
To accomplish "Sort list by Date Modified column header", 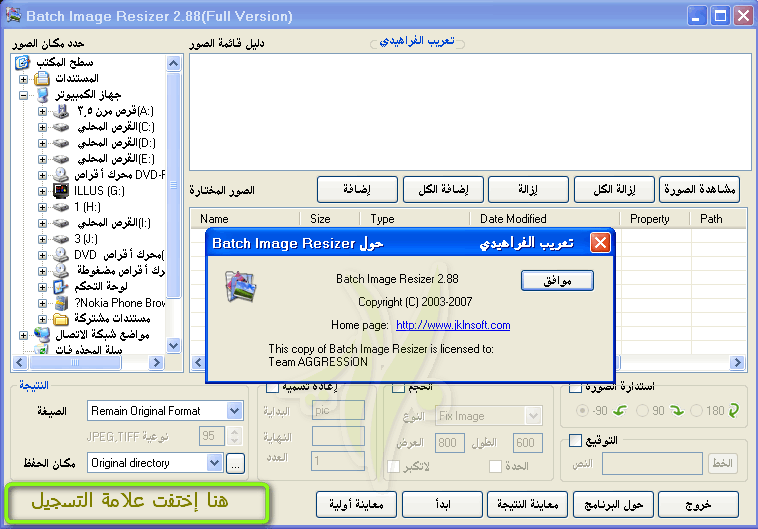I will 545,219.
